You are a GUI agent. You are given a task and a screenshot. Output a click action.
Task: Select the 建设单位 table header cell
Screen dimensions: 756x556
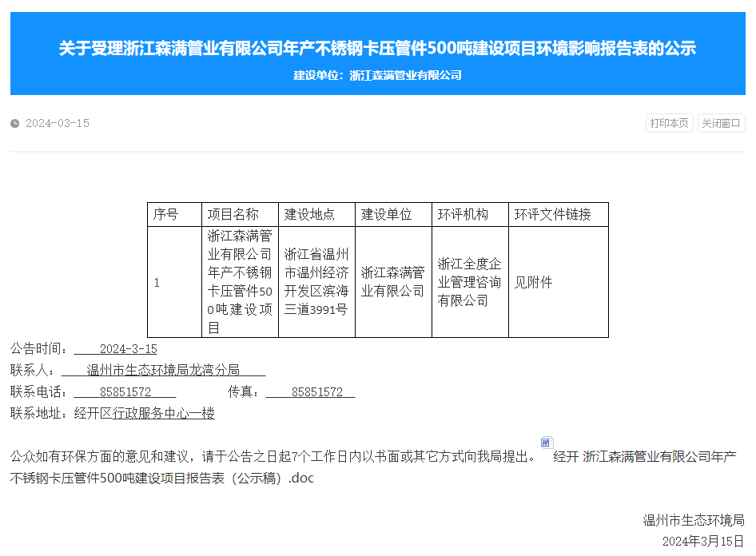(393, 214)
